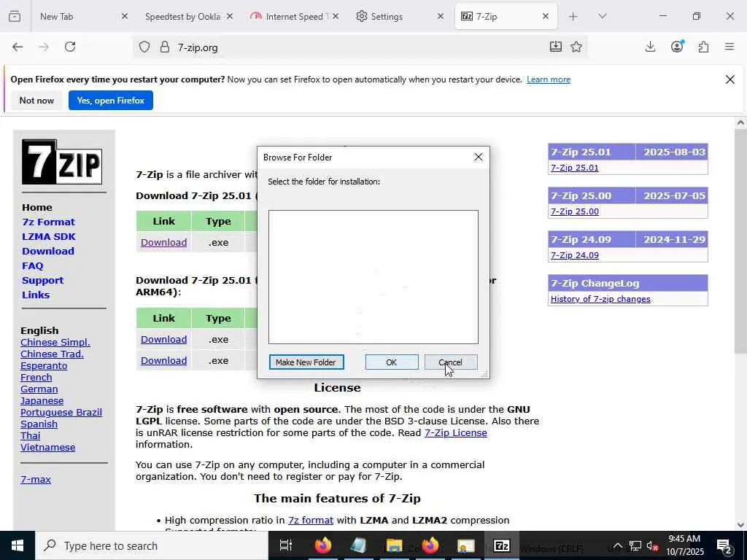
Task: Open the Learn more link
Action: pyautogui.click(x=549, y=79)
